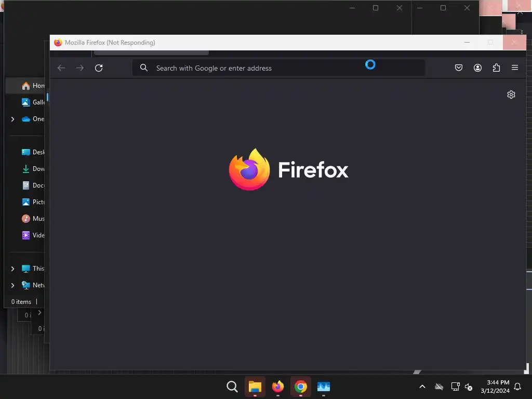The width and height of the screenshot is (532, 399).
Task: Show hidden system tray icons chevron
Action: click(x=422, y=387)
